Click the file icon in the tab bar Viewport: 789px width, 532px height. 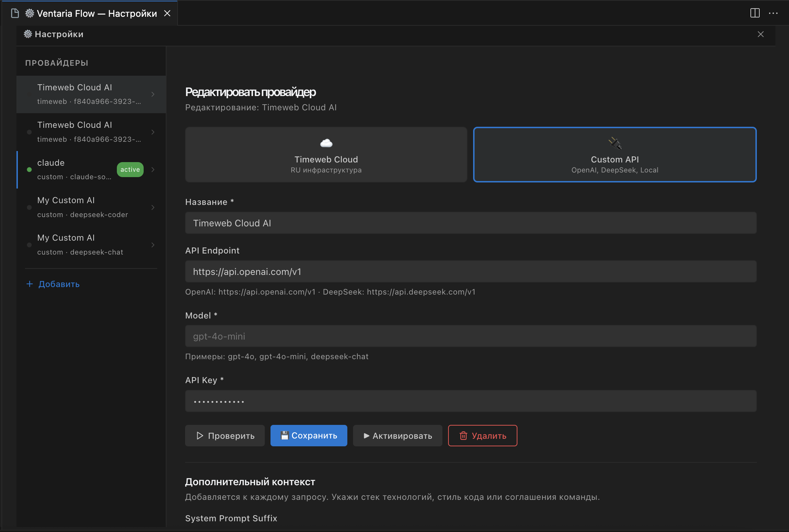coord(15,13)
